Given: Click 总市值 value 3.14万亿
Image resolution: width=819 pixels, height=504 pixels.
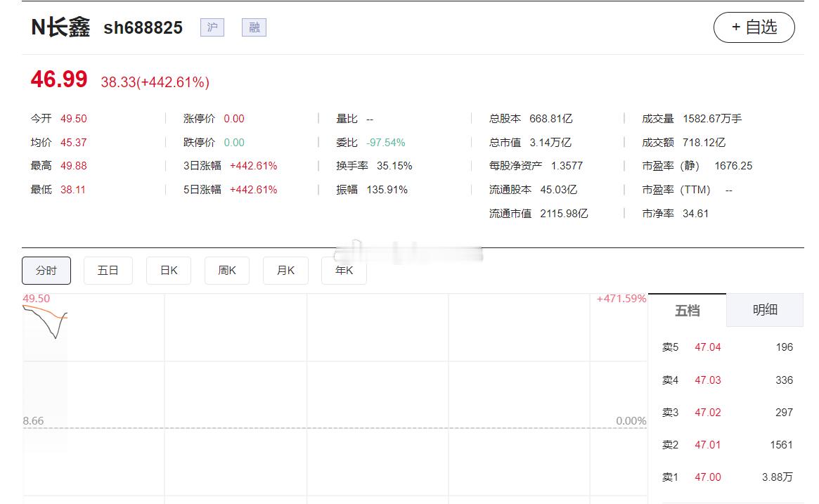Looking at the screenshot, I should click(550, 142).
